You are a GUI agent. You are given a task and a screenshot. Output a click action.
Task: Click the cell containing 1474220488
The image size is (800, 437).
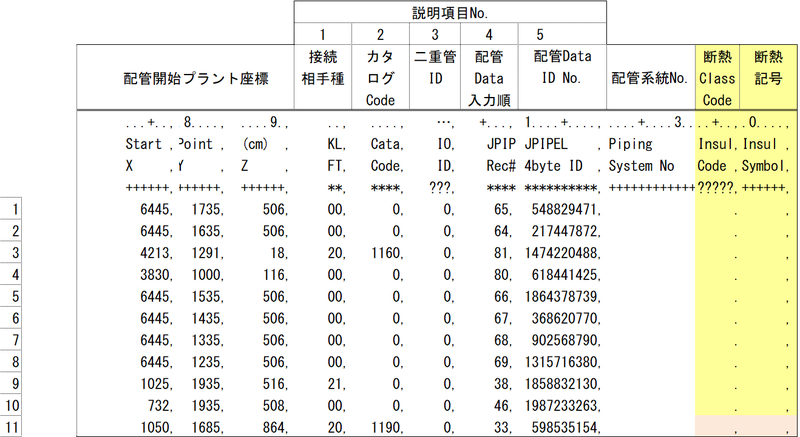point(562,253)
